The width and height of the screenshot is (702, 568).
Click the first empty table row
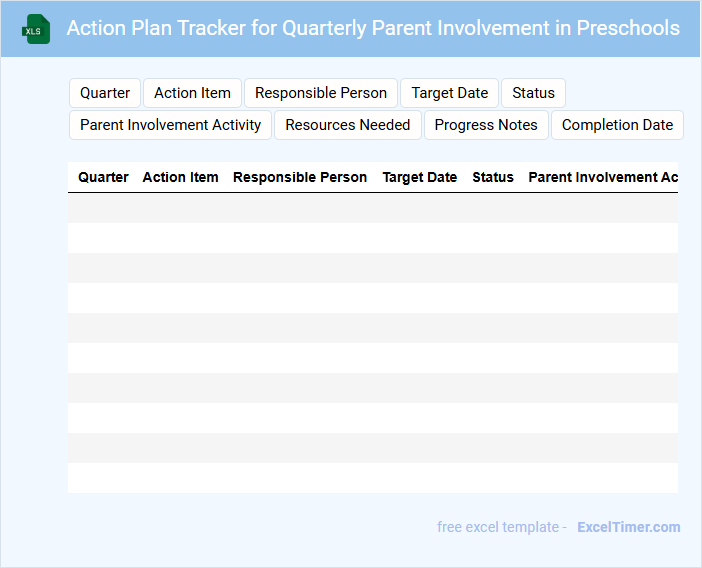[372, 208]
